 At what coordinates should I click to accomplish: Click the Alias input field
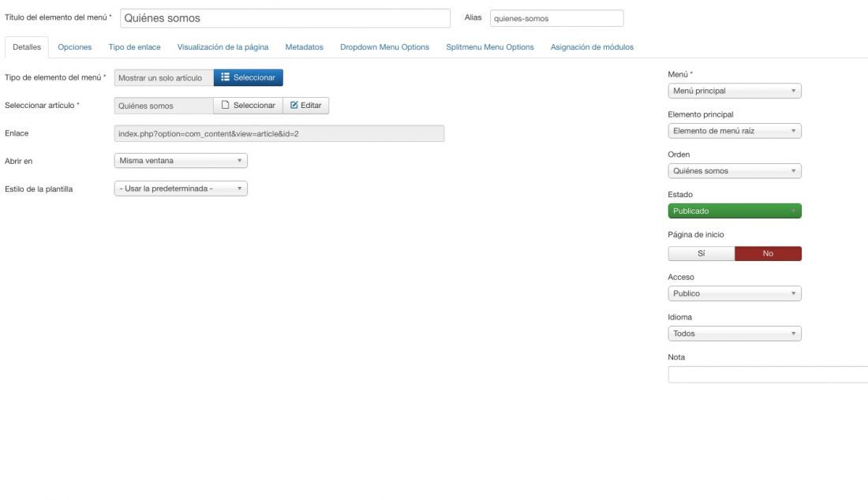[x=556, y=18]
